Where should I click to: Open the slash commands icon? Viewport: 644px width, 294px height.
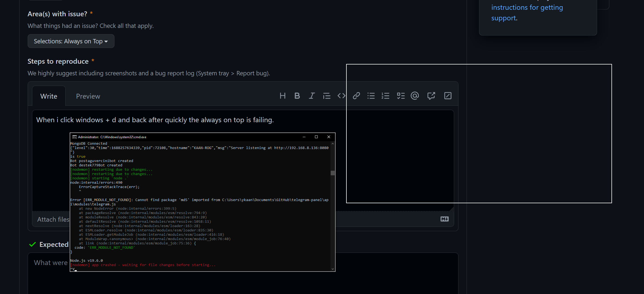pyautogui.click(x=448, y=95)
